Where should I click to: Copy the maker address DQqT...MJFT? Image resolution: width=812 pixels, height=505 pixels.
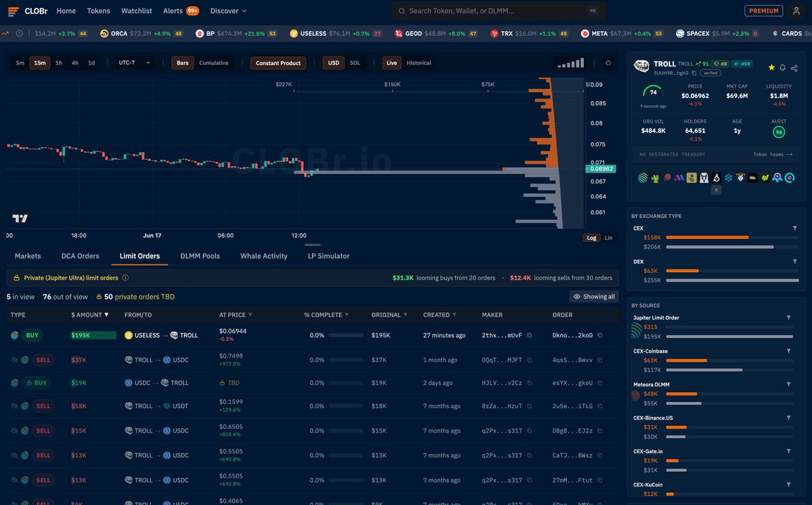pyautogui.click(x=530, y=360)
